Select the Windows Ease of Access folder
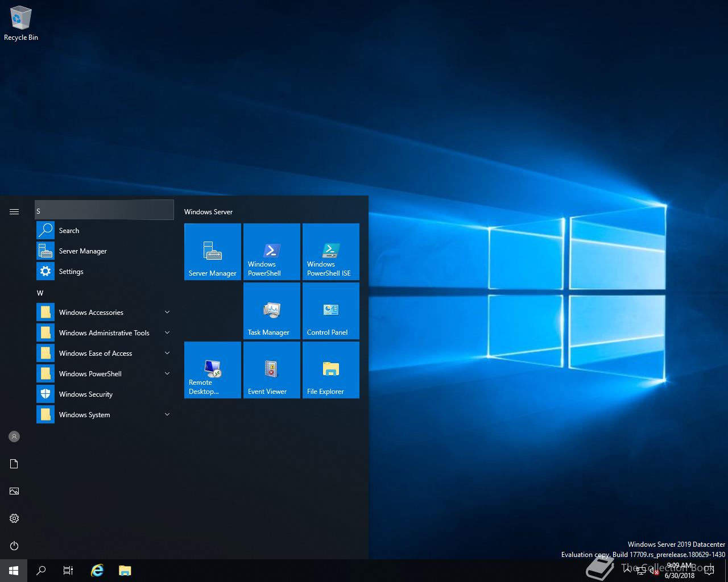 tap(105, 353)
